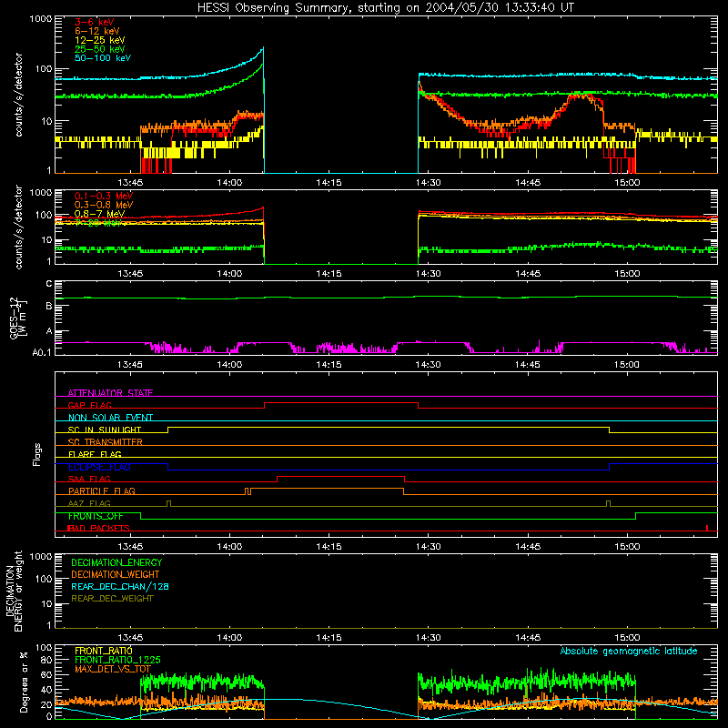Click the REAR_DEC_WEIGHT legend label
This screenshot has height=728, width=728.
click(x=112, y=599)
